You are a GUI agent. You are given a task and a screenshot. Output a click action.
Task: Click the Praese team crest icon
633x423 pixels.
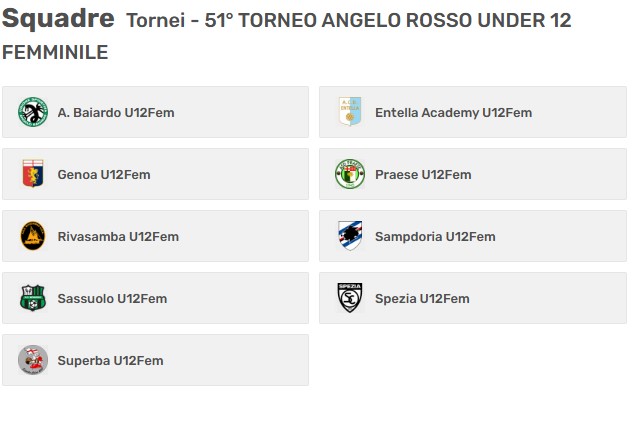pyautogui.click(x=350, y=174)
